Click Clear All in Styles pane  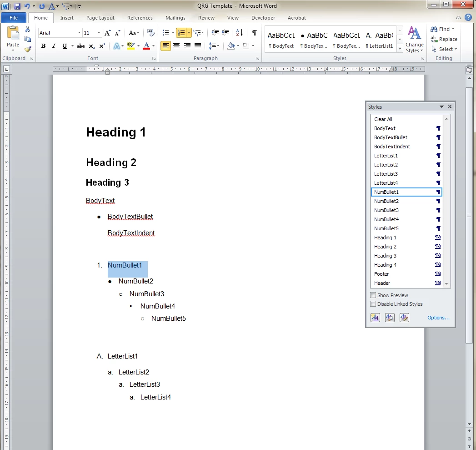coord(407,119)
